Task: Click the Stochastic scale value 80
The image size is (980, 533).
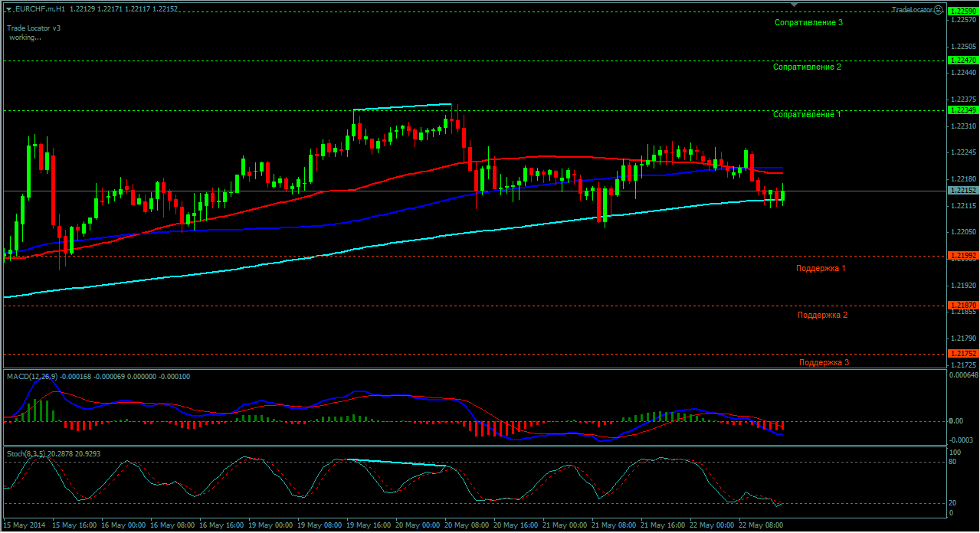Action: coord(953,462)
